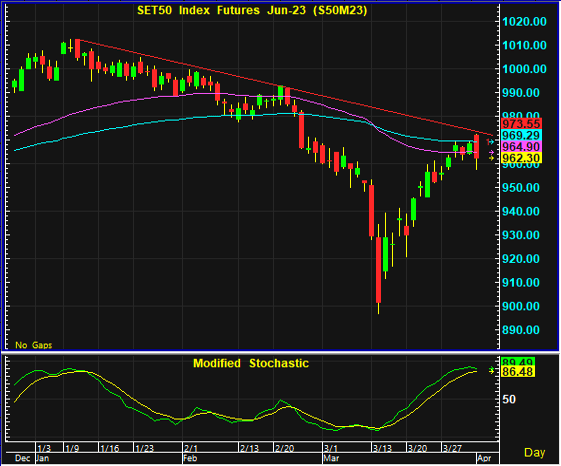The width and height of the screenshot is (561, 466).
Task: Select the yellow 962.30 last price label
Action: pyautogui.click(x=521, y=158)
